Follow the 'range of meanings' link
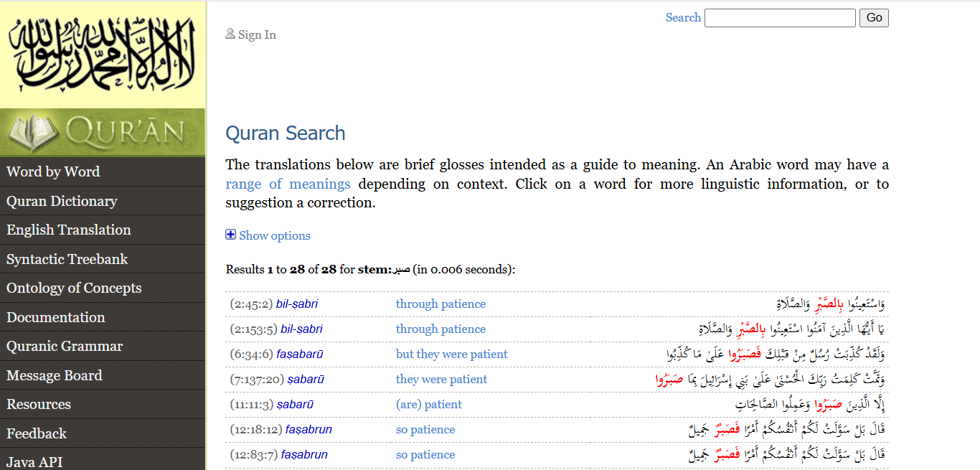The height and width of the screenshot is (470, 980). pos(288,184)
